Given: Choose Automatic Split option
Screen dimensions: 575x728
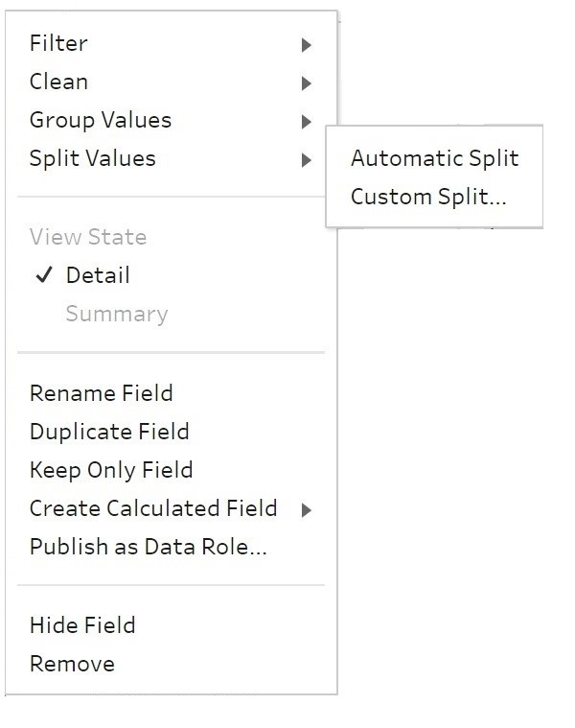Looking at the screenshot, I should tap(434, 158).
